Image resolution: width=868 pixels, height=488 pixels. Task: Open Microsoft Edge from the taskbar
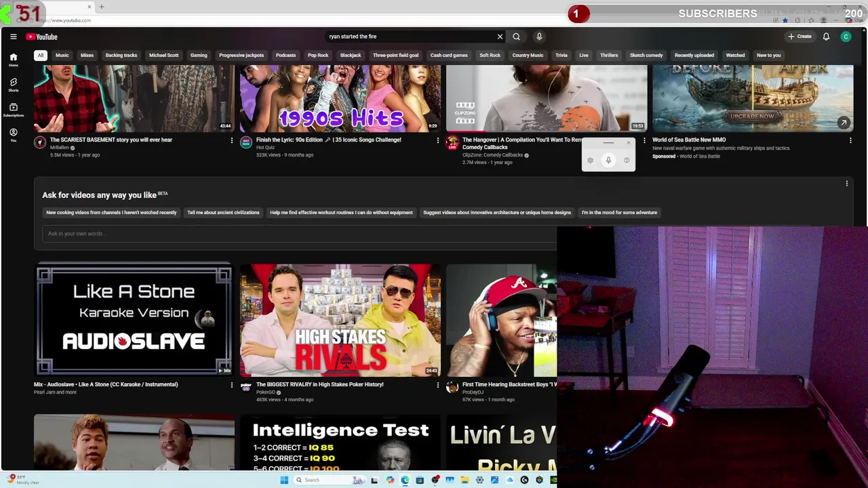(x=405, y=480)
